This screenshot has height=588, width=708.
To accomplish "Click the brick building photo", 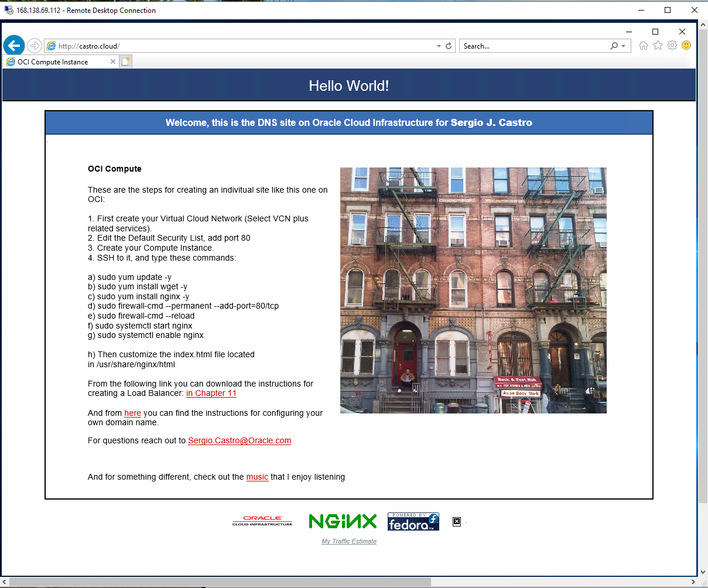I will point(473,290).
